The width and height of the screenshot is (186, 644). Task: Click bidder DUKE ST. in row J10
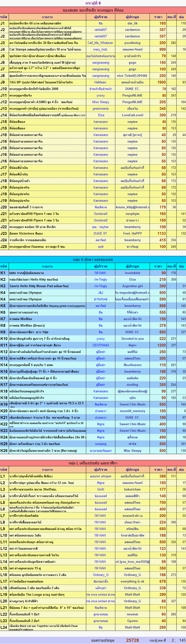(x=132, y=89)
